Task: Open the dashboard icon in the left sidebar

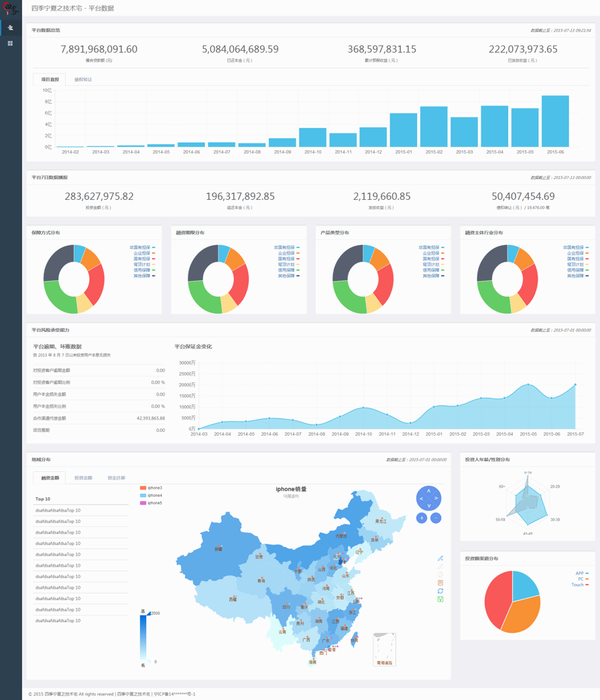Action: pos(10,28)
